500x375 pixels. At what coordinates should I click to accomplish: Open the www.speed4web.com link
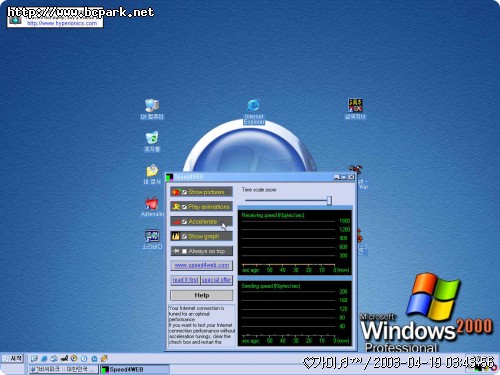click(202, 265)
